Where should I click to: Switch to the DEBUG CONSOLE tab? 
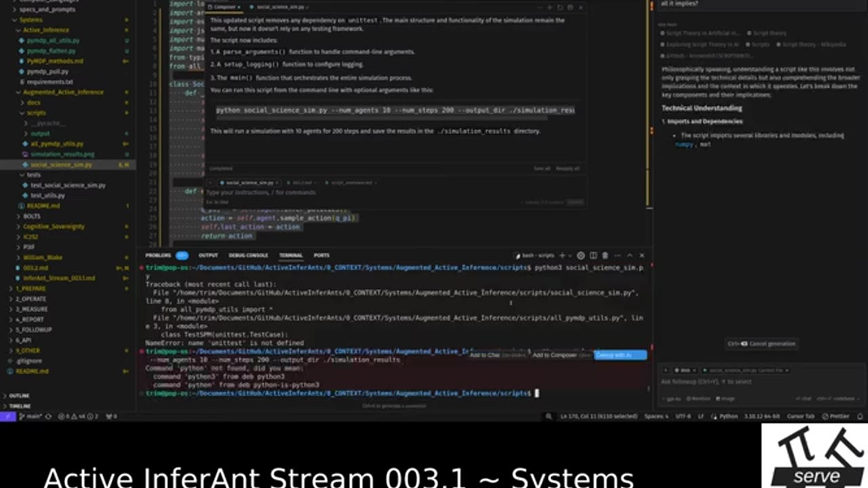(248, 256)
